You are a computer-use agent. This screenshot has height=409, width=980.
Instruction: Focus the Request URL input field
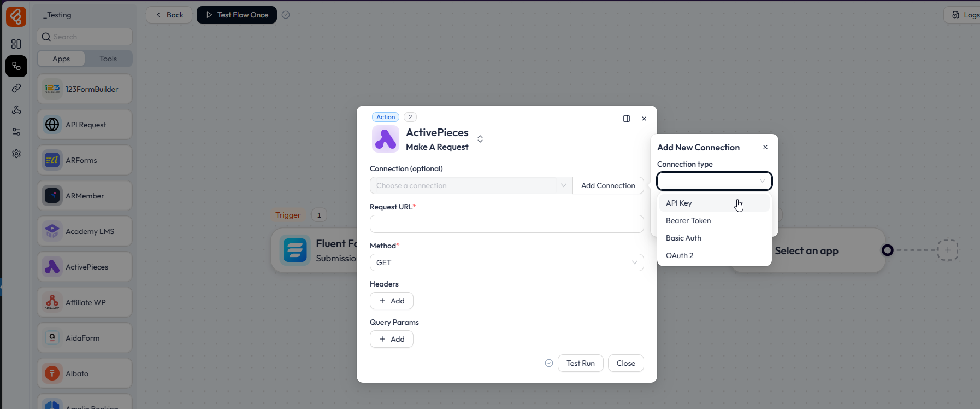pos(507,224)
